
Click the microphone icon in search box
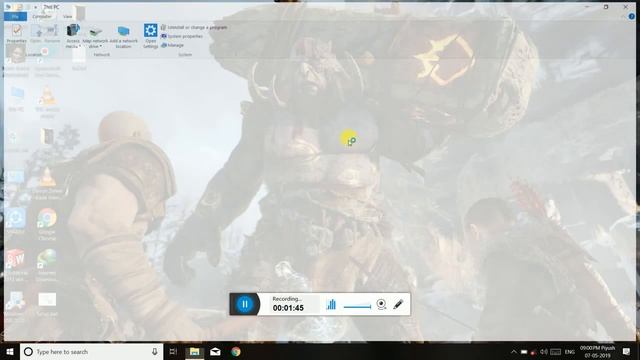(155, 351)
